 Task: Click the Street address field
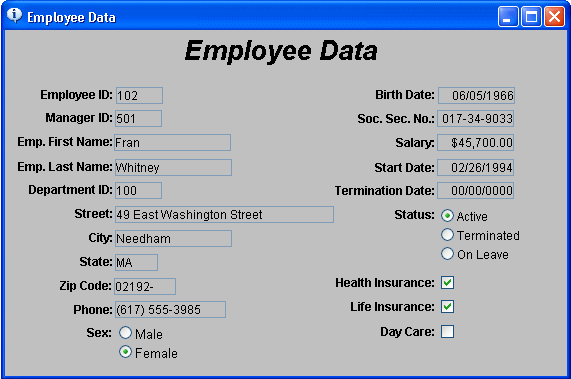coord(224,214)
